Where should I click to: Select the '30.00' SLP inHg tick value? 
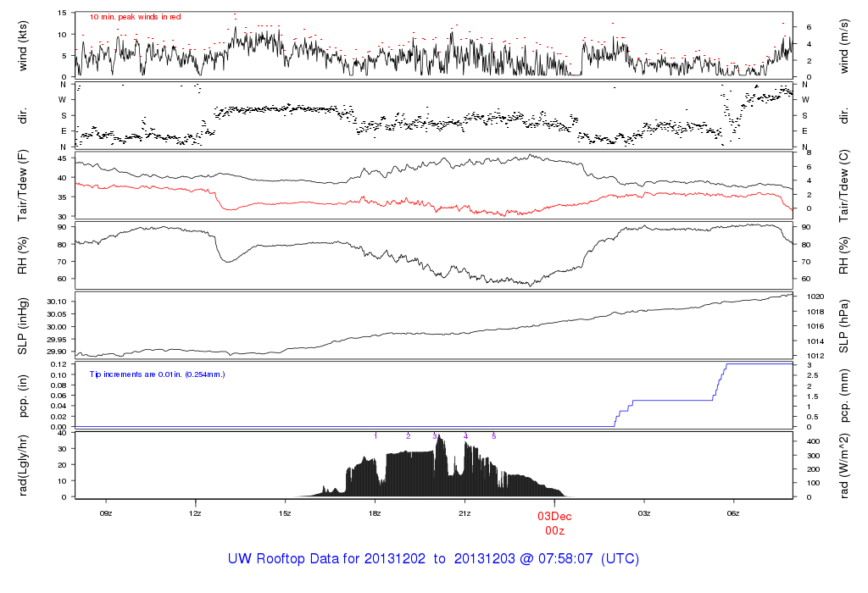pyautogui.click(x=57, y=327)
